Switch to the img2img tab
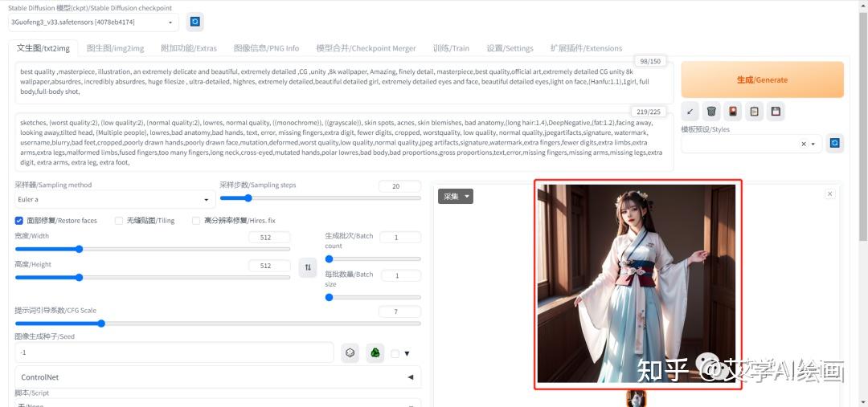868x407 pixels. (115, 48)
